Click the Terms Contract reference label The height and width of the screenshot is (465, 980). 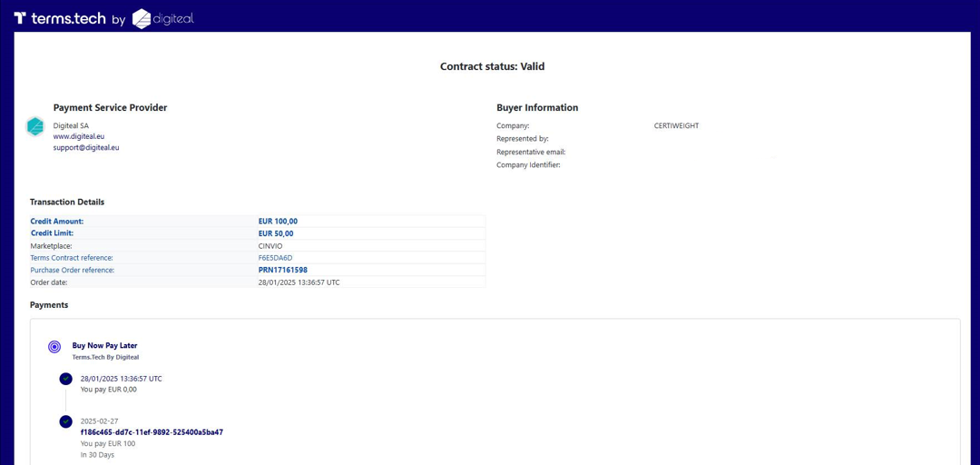click(x=72, y=258)
